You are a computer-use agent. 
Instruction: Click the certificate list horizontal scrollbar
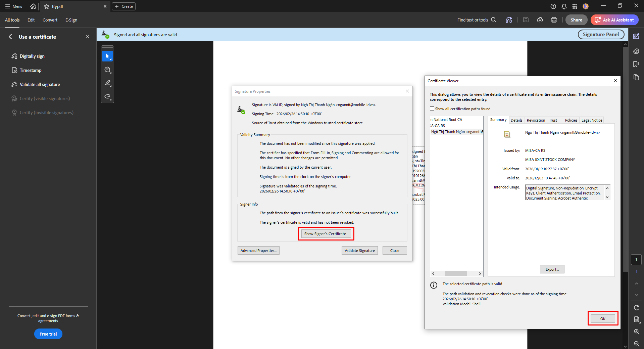(455, 273)
